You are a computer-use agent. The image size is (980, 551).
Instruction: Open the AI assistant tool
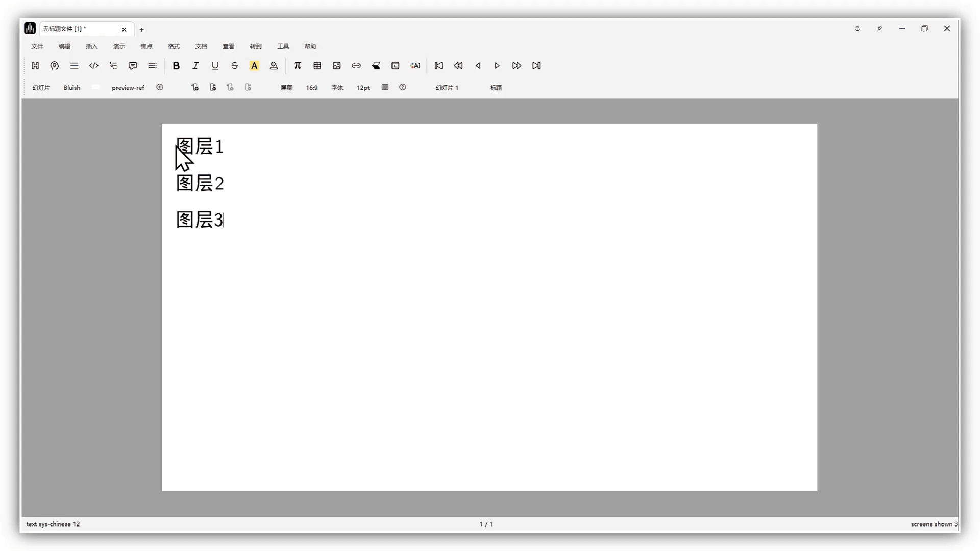pyautogui.click(x=415, y=66)
